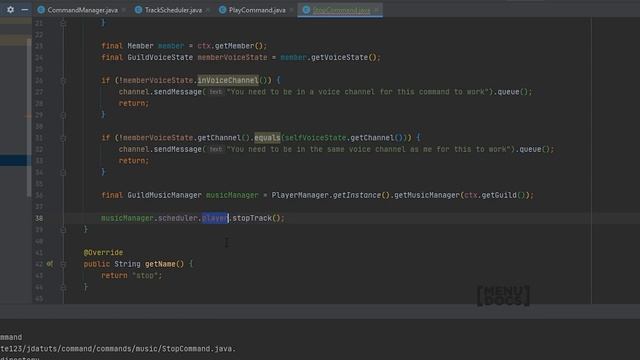640x360 pixels.
Task: Collapse the inVoiceChannel if block at line 26
Action: point(63,80)
